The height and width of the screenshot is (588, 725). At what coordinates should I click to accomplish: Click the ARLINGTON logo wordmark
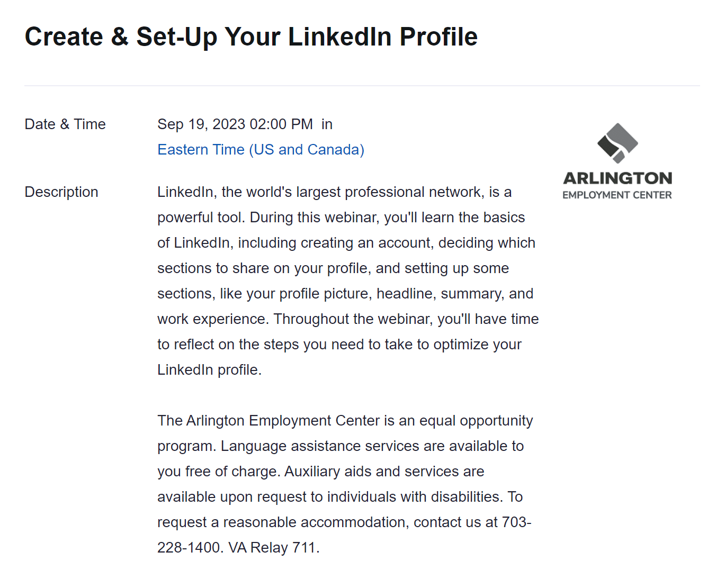(617, 178)
